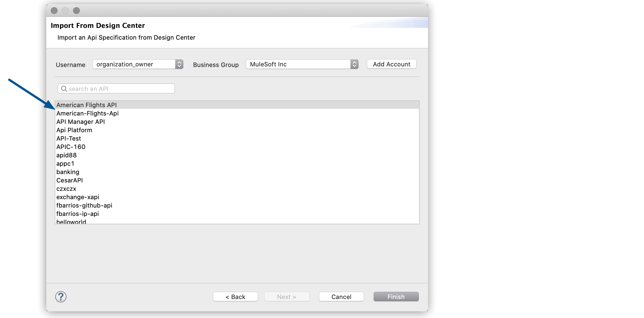
Task: Click the magnifier icon in search field
Action: (x=64, y=88)
